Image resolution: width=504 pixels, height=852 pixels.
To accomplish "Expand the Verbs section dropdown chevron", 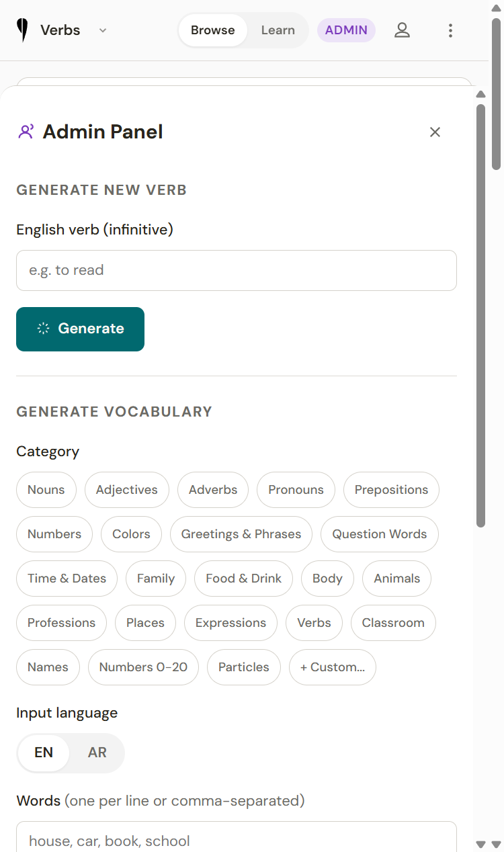I will (103, 30).
